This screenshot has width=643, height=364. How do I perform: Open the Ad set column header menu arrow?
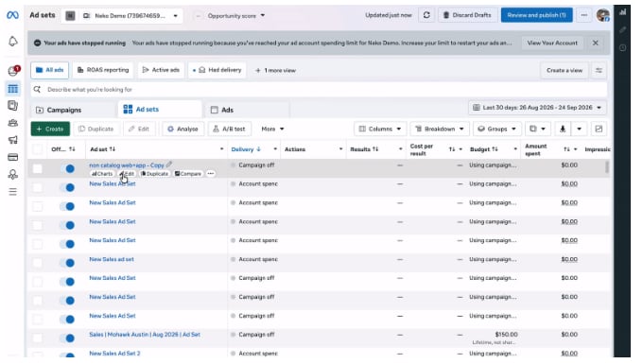coord(221,149)
